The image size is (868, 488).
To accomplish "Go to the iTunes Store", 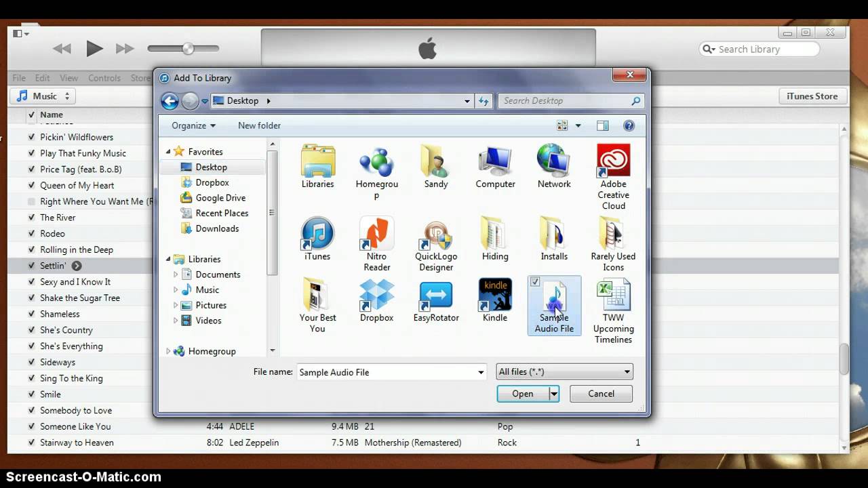I will [812, 96].
